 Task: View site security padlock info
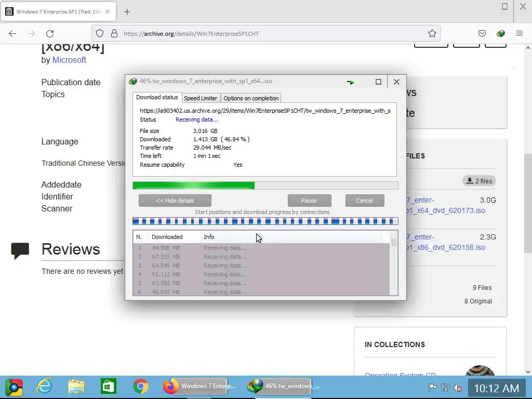coord(114,33)
